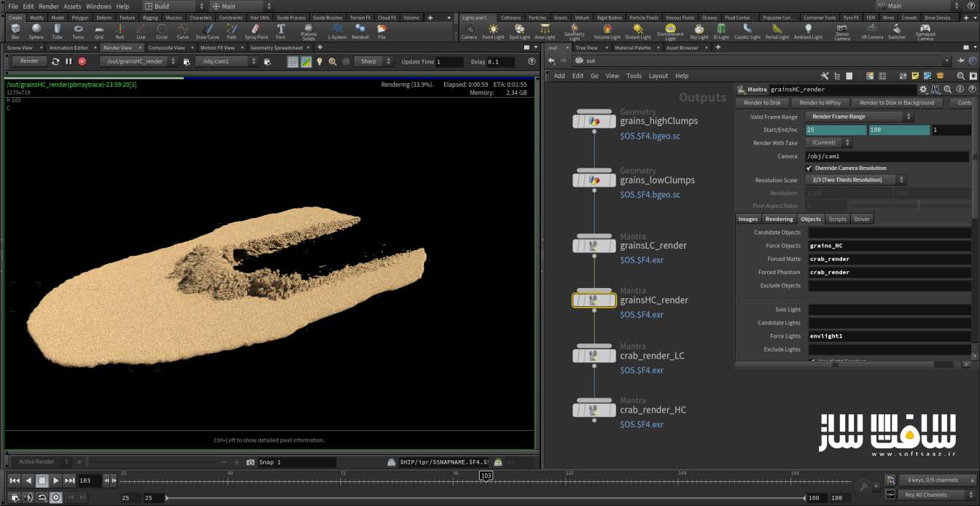Image resolution: width=980 pixels, height=506 pixels.
Task: Open the Key All Channels dropdown
Action: 937,494
